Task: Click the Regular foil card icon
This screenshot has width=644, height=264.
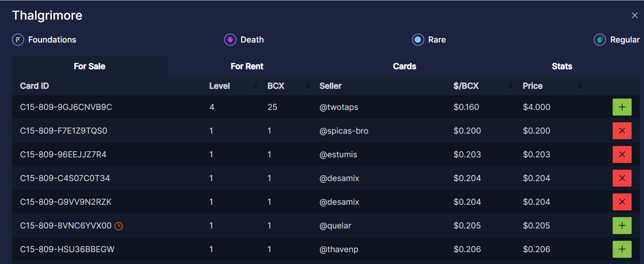Action: coord(599,40)
